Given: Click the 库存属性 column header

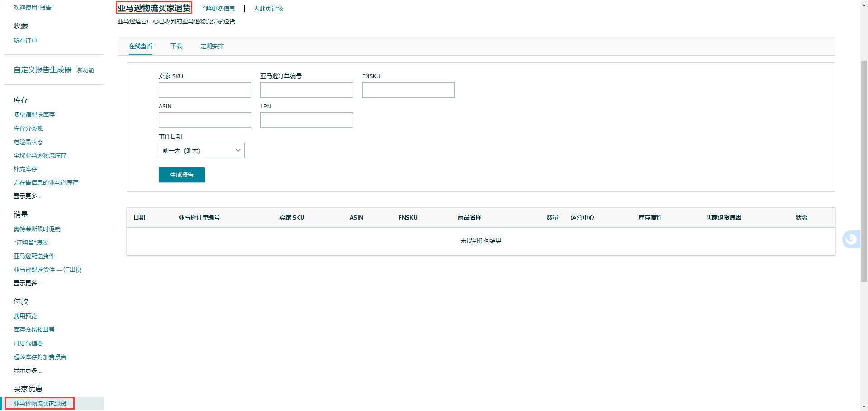Looking at the screenshot, I should (x=650, y=217).
